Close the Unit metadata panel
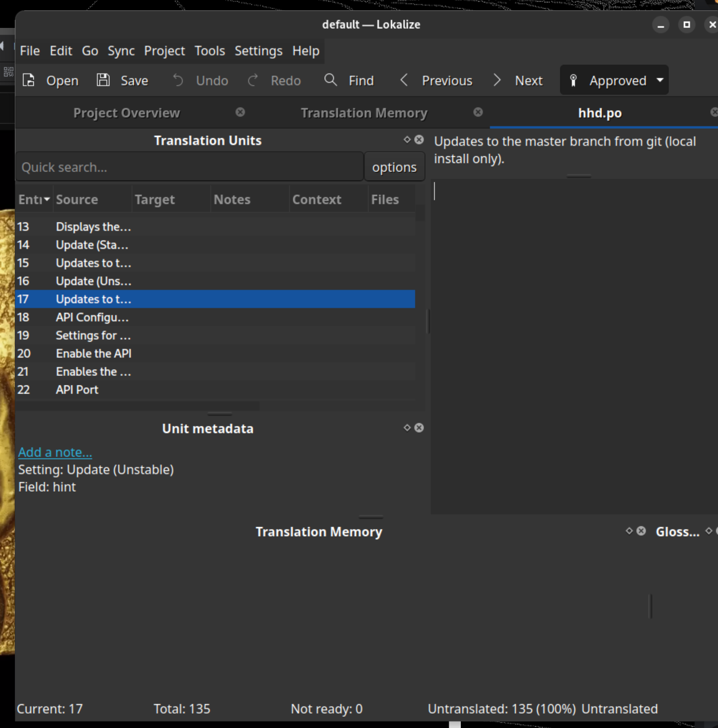The height and width of the screenshot is (728, 718). coord(419,428)
